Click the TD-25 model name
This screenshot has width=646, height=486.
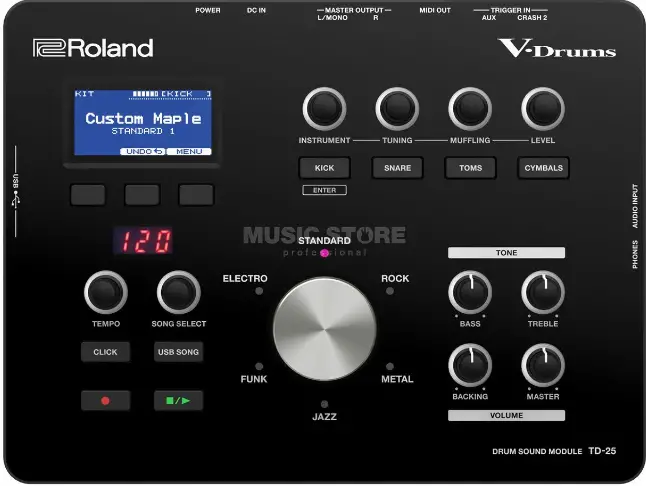[602, 451]
